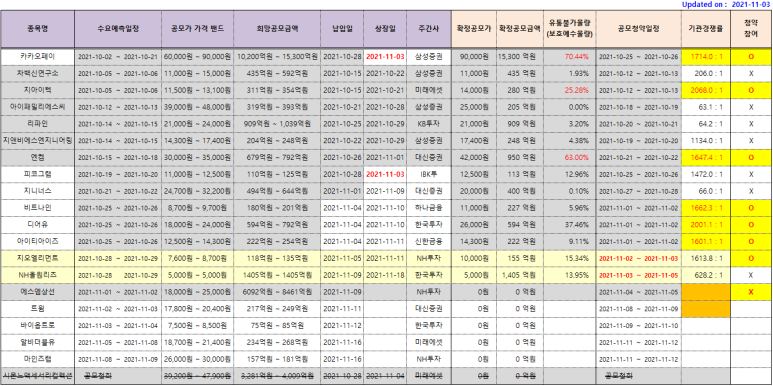The image size is (773, 386).
Task: Click the 37.46% lock-up cell
Action: [569, 224]
